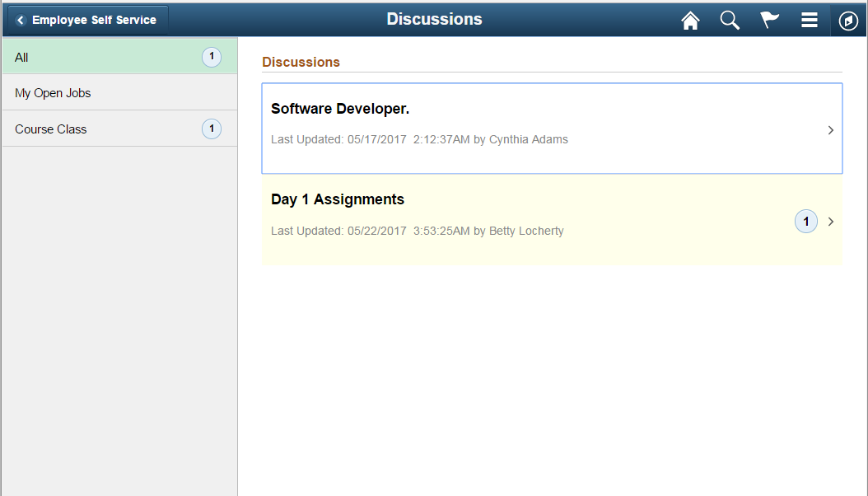The image size is (868, 496).
Task: Open the NavBar compass icon
Action: tap(848, 19)
